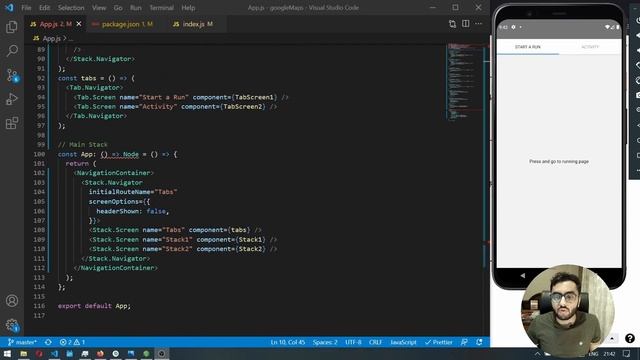Screen dimensions: 640x360
Task: Click the emulator power button
Action: point(638,20)
